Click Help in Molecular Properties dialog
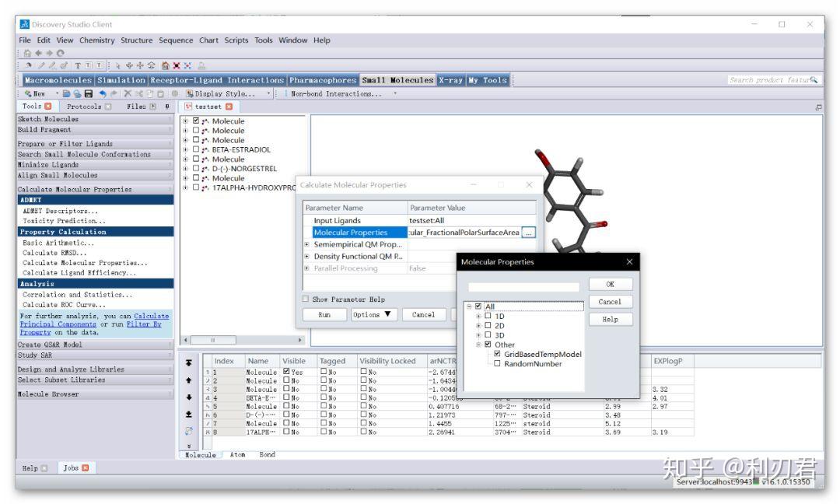Screen dimensions: 840x504 click(x=611, y=320)
